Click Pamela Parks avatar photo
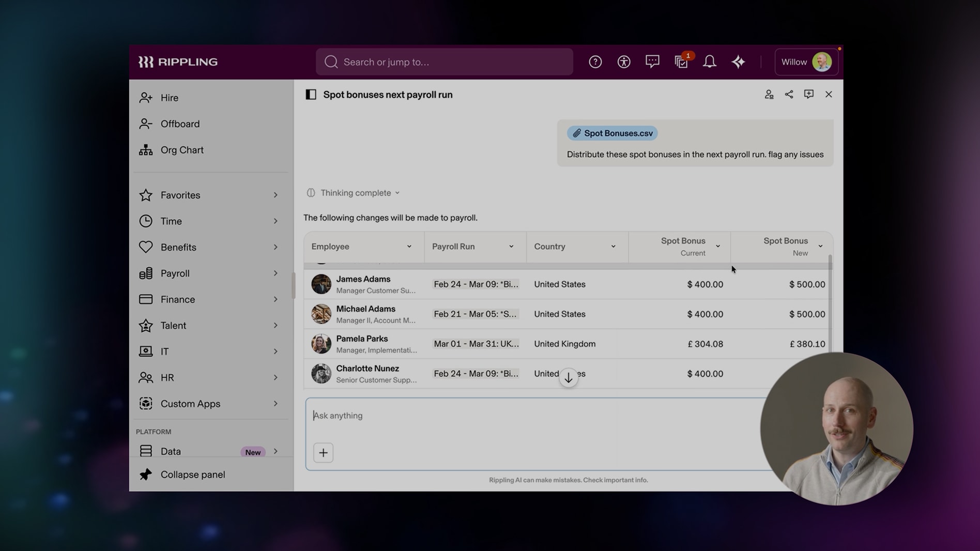 coord(321,344)
